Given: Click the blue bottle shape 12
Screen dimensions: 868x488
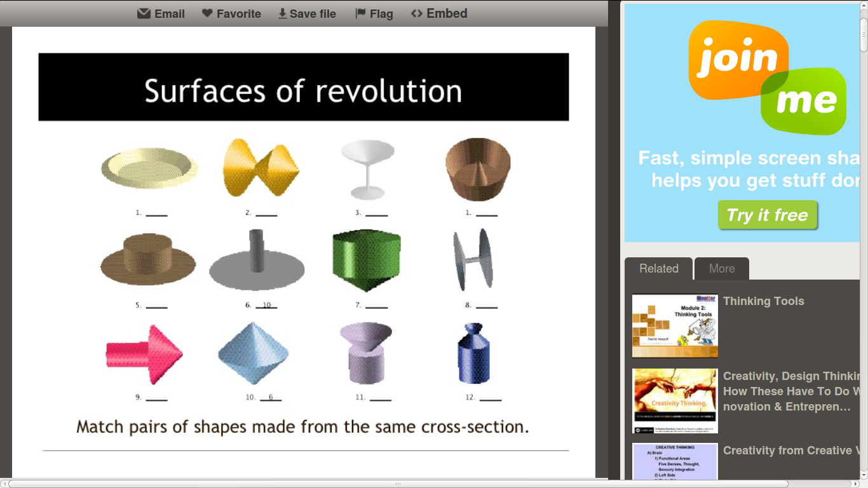Looking at the screenshot, I should pyautogui.click(x=474, y=353).
